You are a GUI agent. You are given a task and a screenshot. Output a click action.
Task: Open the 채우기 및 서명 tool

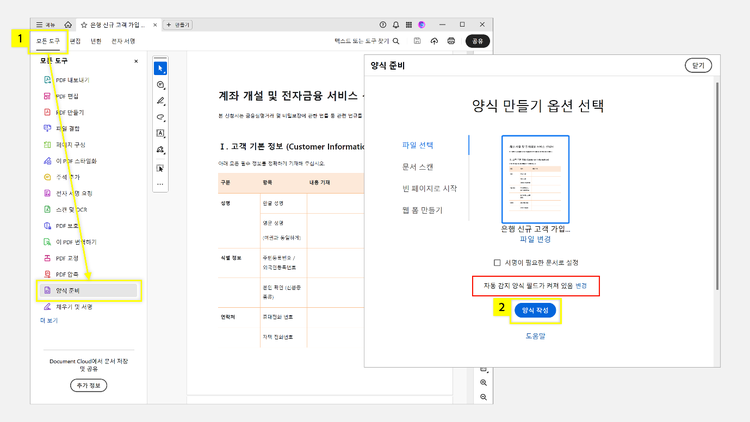coord(68,307)
